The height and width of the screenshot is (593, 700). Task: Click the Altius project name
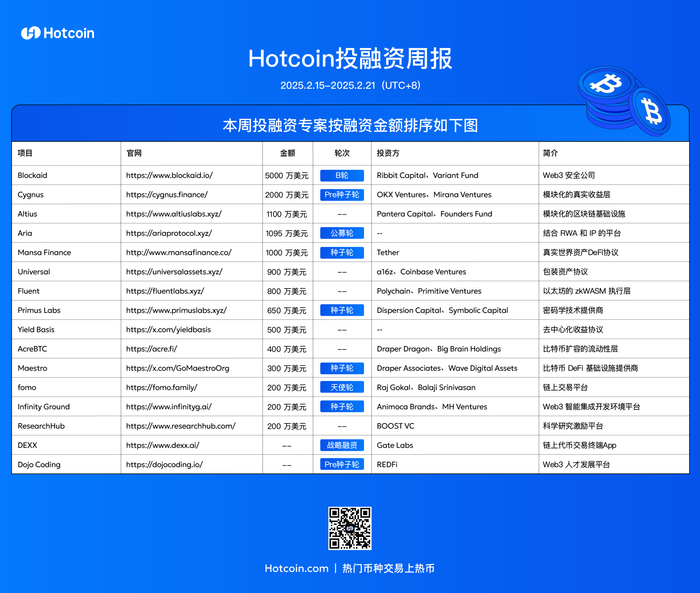(x=27, y=214)
